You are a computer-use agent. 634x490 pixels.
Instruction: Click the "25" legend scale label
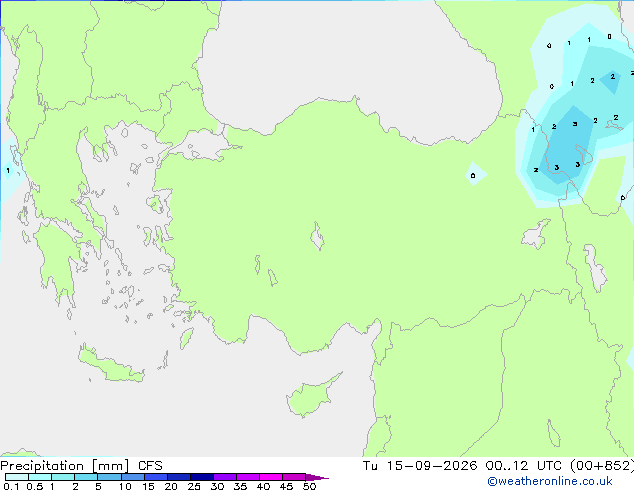pyautogui.click(x=194, y=486)
